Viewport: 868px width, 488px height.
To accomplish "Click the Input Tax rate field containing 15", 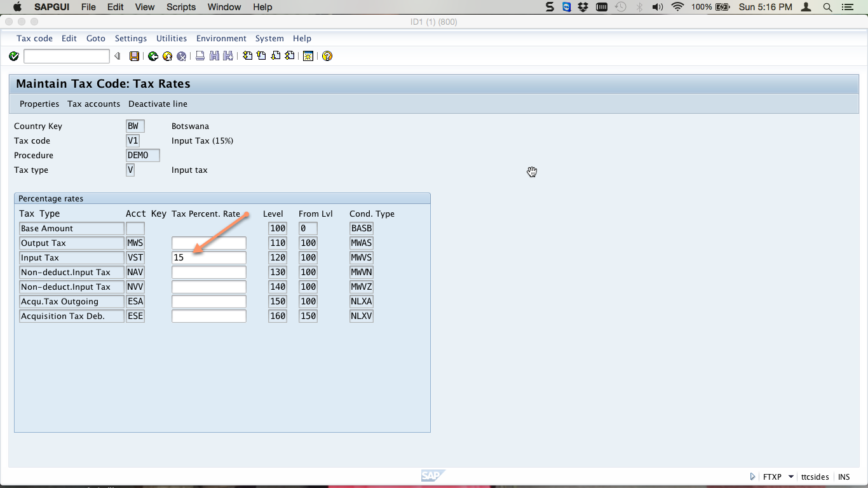I will pyautogui.click(x=208, y=257).
